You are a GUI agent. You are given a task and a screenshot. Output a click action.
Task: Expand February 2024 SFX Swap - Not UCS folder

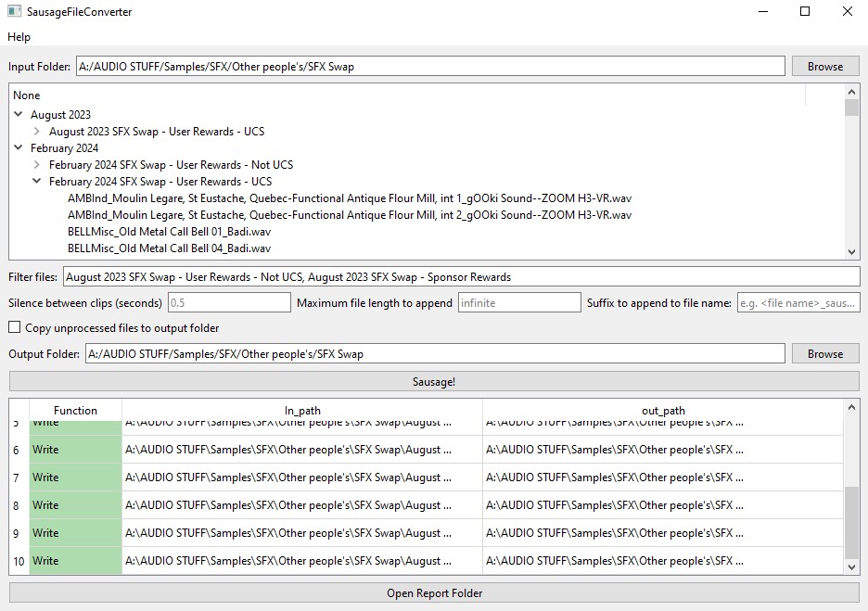point(36,164)
